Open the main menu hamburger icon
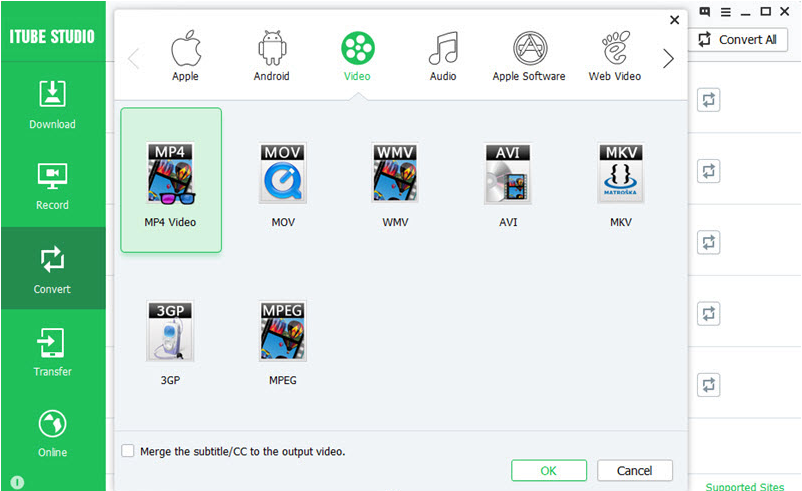 [725, 12]
